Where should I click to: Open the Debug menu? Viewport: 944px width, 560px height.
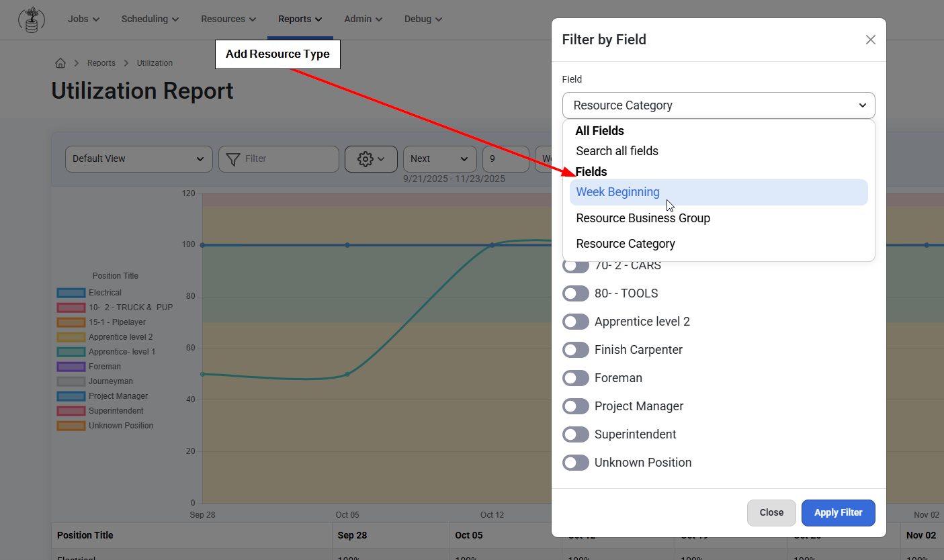coord(423,19)
